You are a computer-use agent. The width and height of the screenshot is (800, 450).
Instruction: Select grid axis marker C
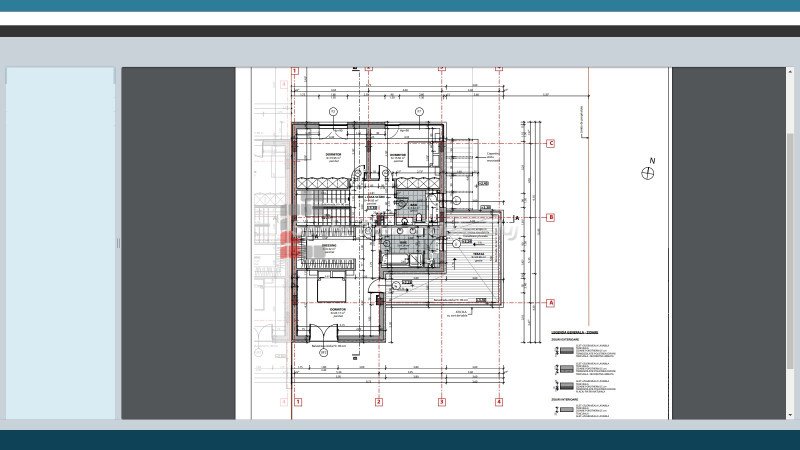[x=550, y=143]
